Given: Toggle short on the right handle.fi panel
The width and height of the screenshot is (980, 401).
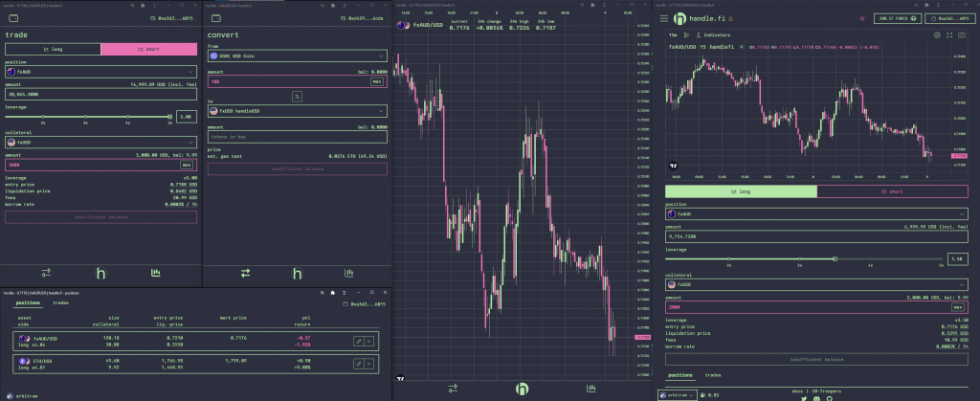Looking at the screenshot, I should (x=892, y=190).
